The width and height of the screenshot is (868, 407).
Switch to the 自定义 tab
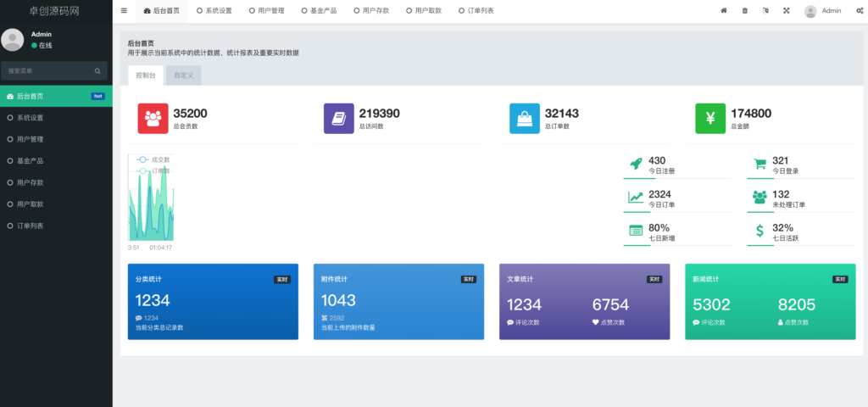184,75
